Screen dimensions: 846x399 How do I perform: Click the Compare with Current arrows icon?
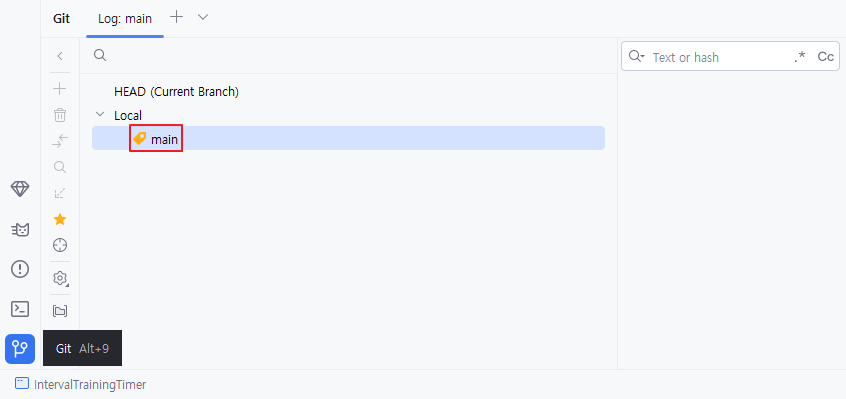point(60,141)
